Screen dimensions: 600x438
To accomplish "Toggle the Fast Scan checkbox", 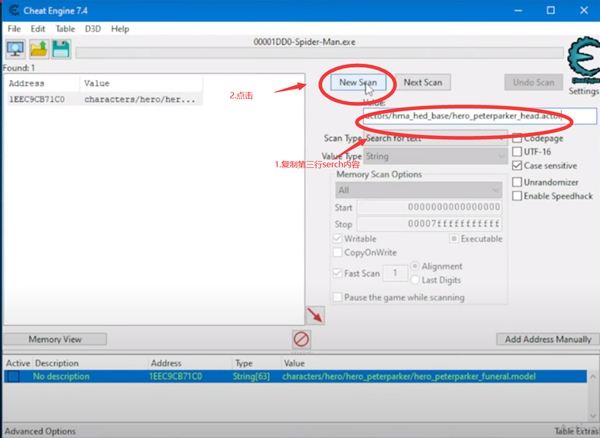I will (x=338, y=274).
